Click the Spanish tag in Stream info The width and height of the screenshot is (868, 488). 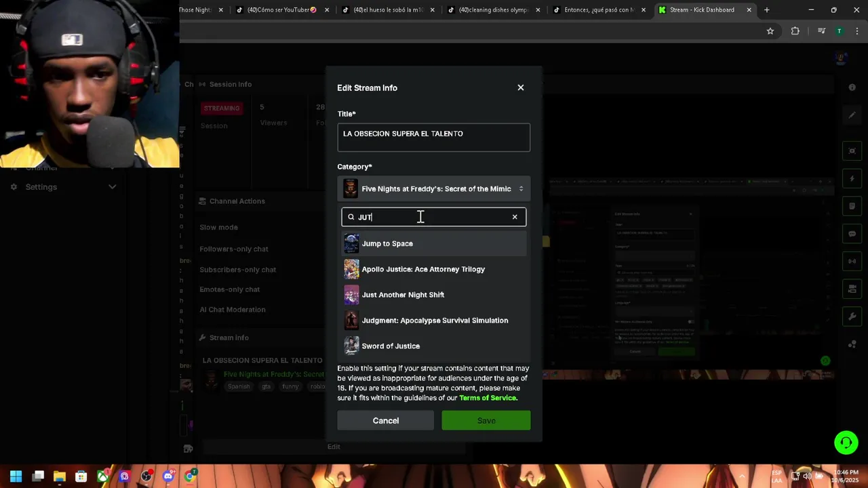coord(239,386)
